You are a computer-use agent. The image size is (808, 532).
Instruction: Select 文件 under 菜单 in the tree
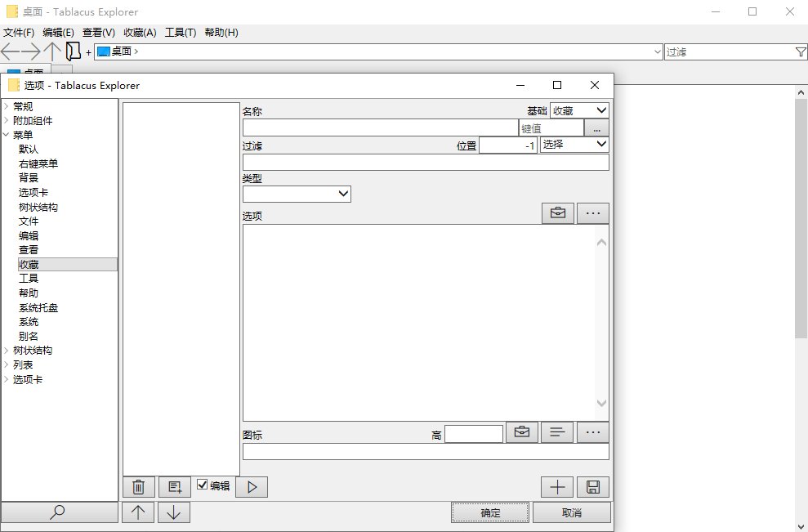coord(29,221)
